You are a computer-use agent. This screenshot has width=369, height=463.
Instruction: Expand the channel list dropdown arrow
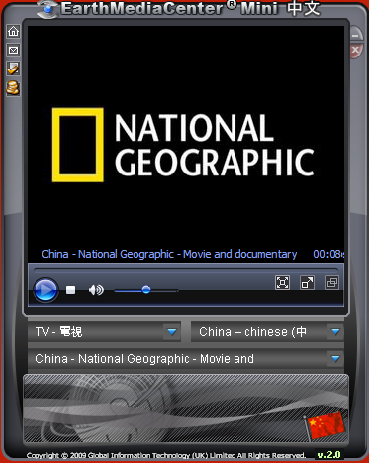click(335, 359)
